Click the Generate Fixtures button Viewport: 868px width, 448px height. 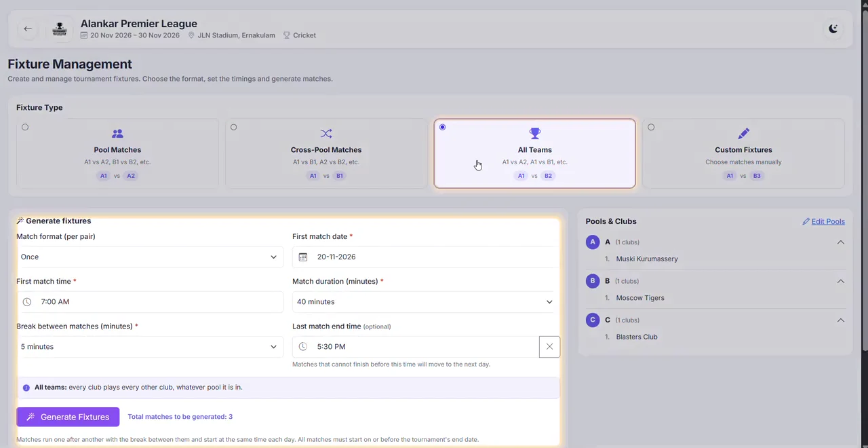point(68,417)
